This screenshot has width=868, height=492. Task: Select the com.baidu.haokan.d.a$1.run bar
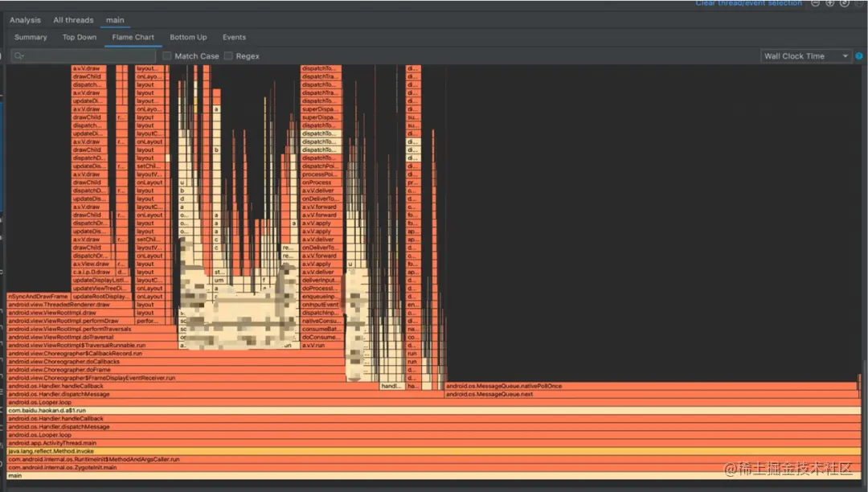tap(433, 411)
